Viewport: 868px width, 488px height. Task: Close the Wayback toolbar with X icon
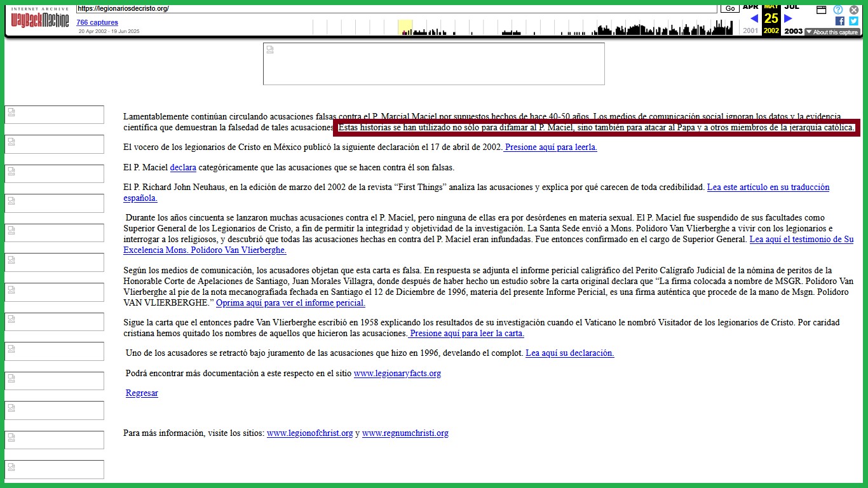point(854,10)
